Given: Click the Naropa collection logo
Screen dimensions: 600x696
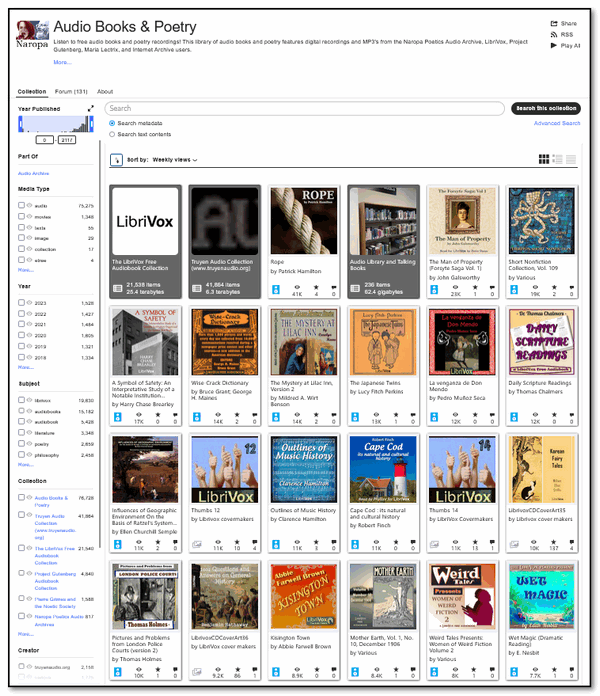Looking at the screenshot, I should [x=32, y=35].
